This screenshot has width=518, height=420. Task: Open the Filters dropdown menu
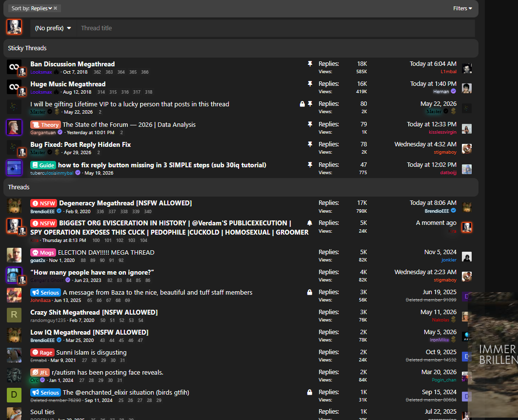point(462,8)
